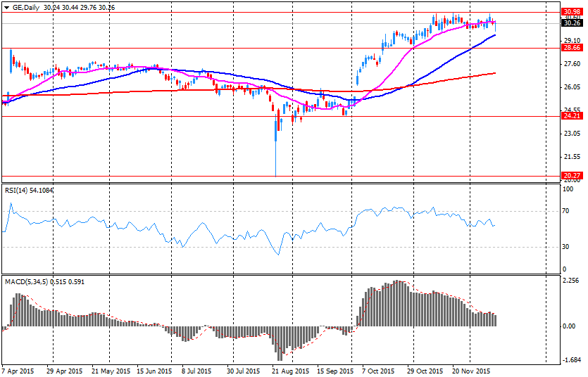Select the 29.10 price axis value
The height and width of the screenshot is (377, 588).
coord(573,40)
